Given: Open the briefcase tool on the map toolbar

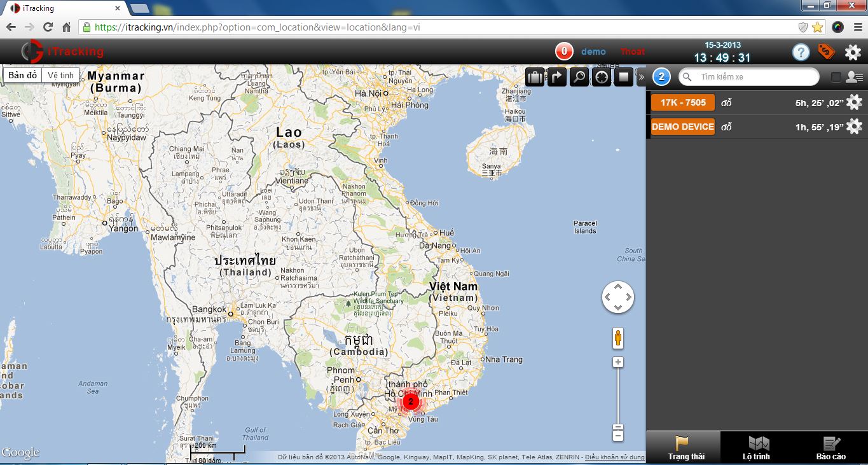Looking at the screenshot, I should pos(535,78).
